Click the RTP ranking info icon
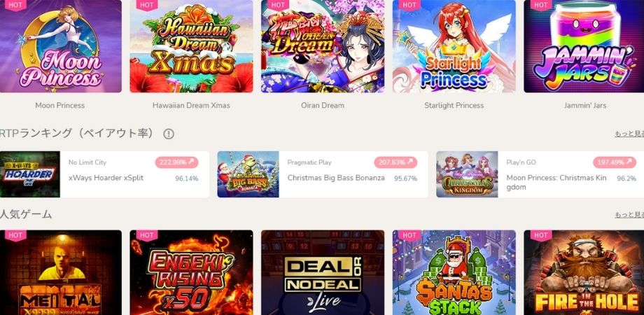The image size is (644, 315). click(169, 134)
